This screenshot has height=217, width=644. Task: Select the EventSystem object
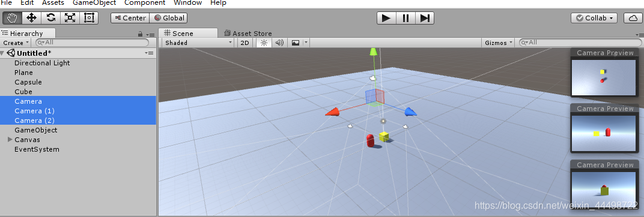coord(37,149)
